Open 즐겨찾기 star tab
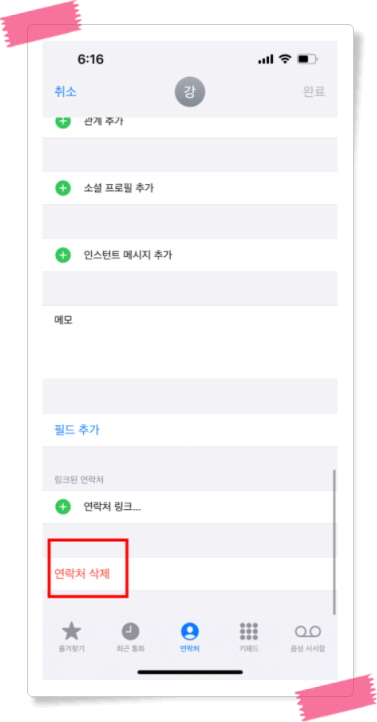Screen dimensions: 377x722 [x=71, y=637]
